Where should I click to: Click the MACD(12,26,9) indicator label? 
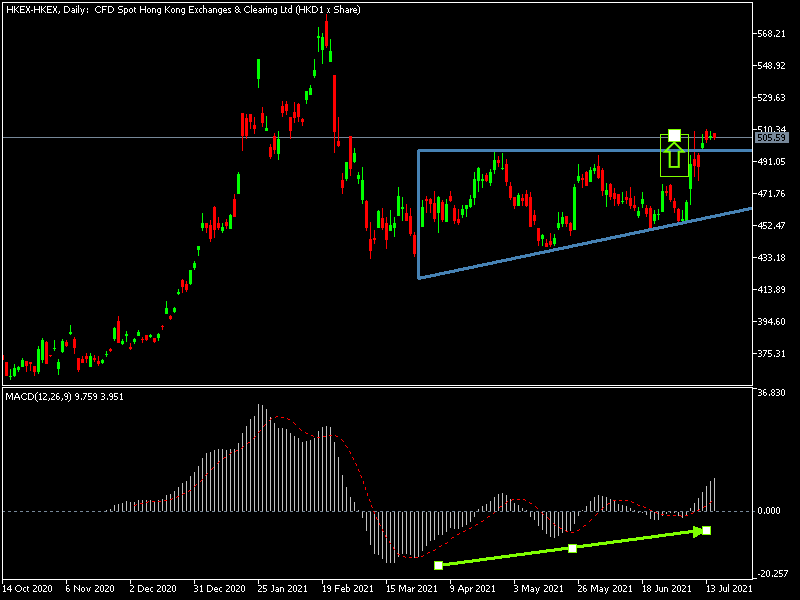[64, 396]
